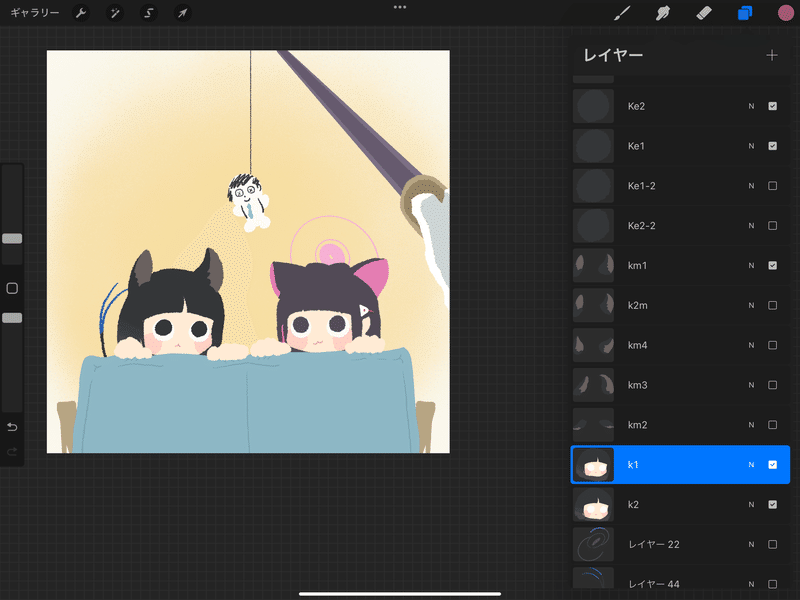This screenshot has width=800, height=600.
Task: Open the Adjustments magic wand menu
Action: [x=115, y=13]
